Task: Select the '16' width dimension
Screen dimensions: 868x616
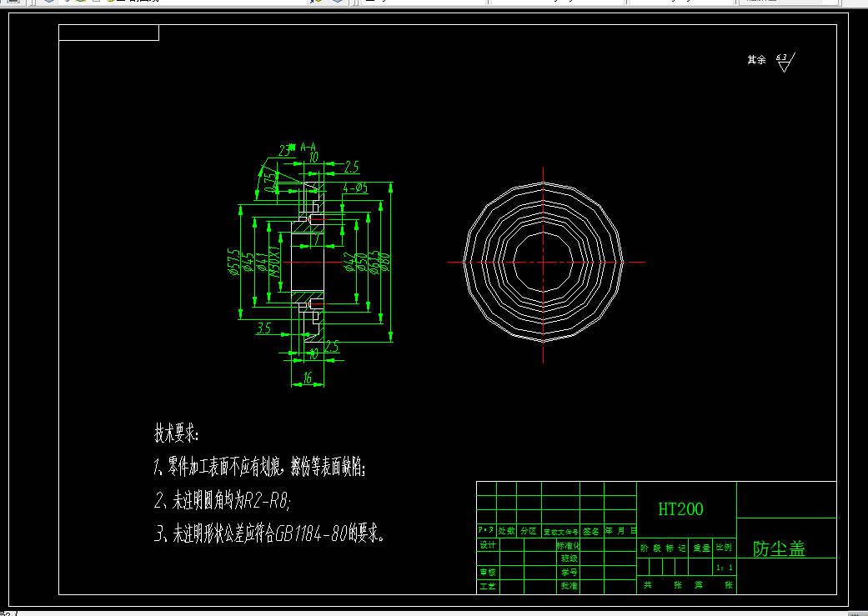Action: click(308, 378)
